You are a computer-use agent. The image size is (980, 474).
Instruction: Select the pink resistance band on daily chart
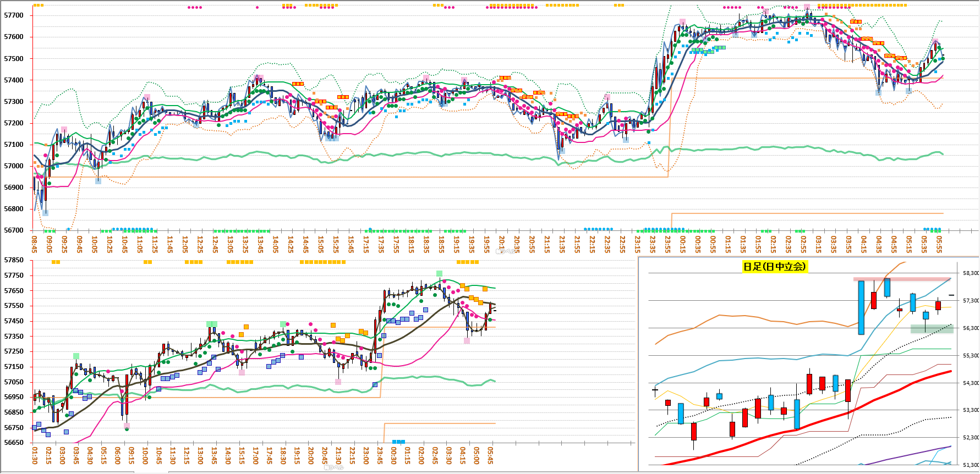tap(902, 279)
